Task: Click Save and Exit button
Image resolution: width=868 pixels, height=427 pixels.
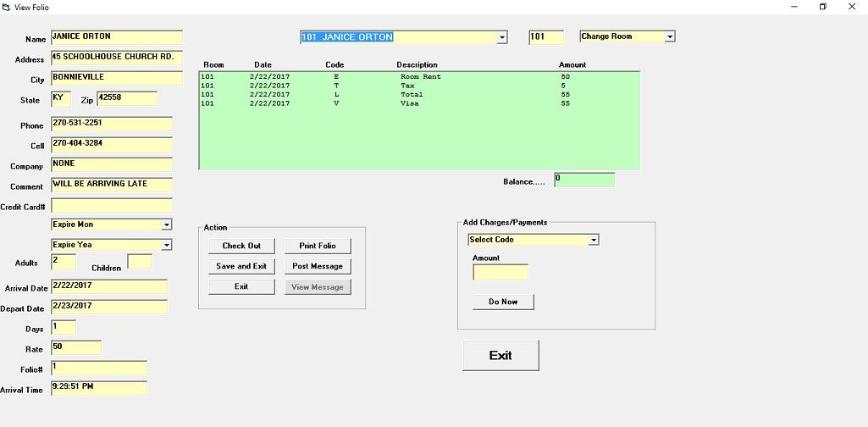Action: (x=241, y=266)
